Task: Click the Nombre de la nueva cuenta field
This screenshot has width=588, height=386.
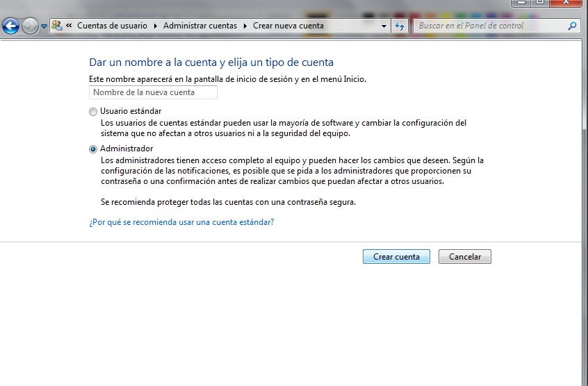Action: (153, 92)
